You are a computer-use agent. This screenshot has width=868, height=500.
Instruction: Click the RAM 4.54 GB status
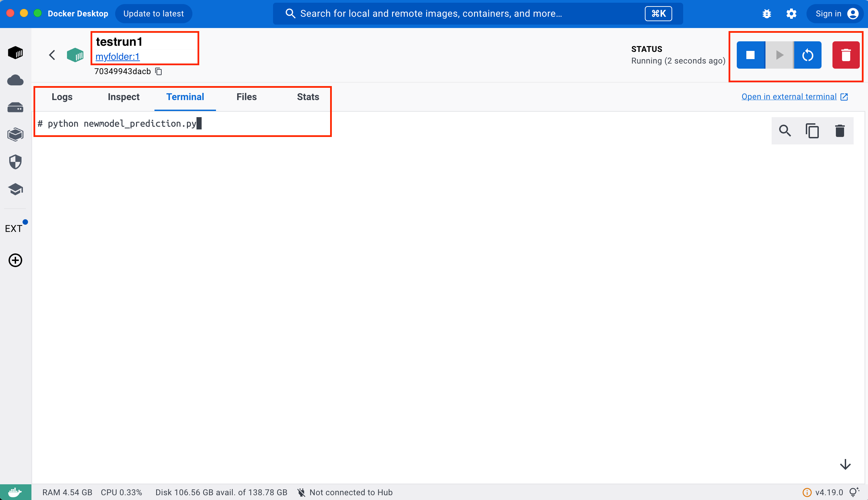pyautogui.click(x=67, y=492)
